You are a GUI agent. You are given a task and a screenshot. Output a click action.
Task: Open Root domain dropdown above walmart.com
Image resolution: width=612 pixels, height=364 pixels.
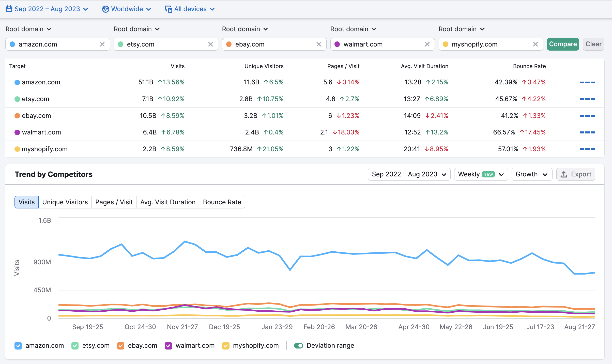tap(353, 29)
